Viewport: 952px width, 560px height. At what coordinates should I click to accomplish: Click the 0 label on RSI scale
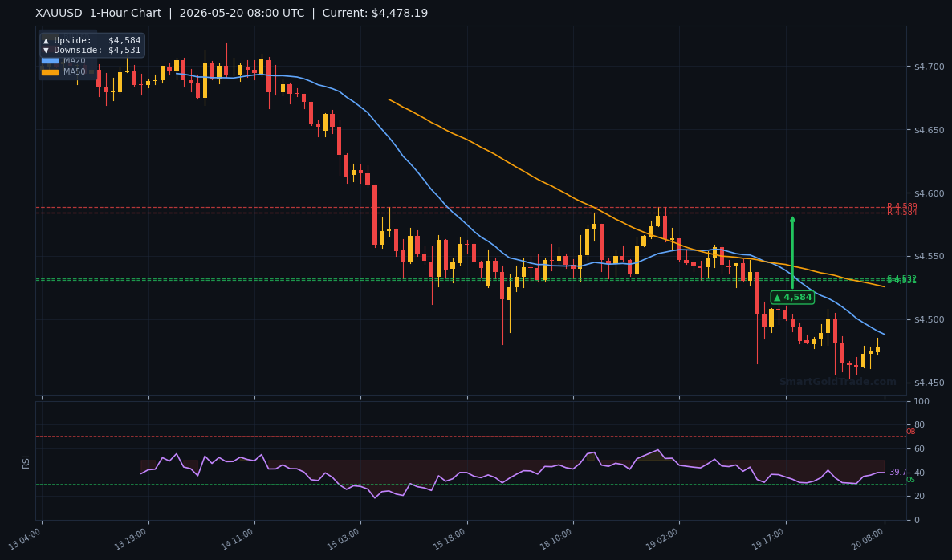917,520
